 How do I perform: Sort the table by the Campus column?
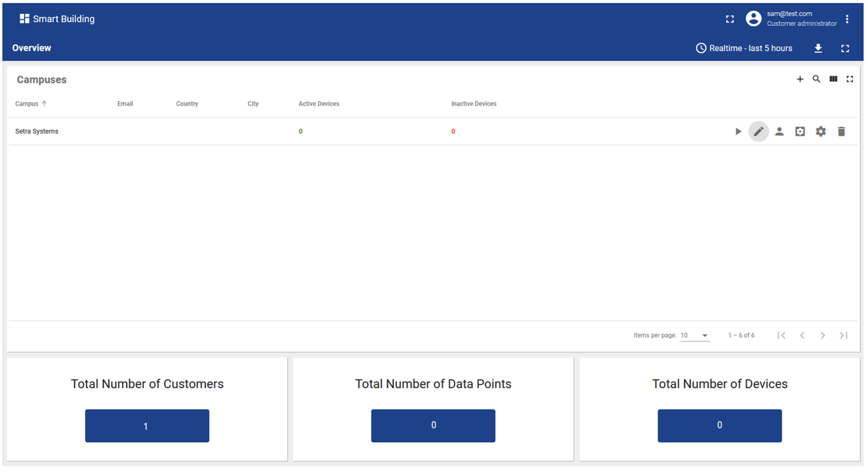(30, 103)
